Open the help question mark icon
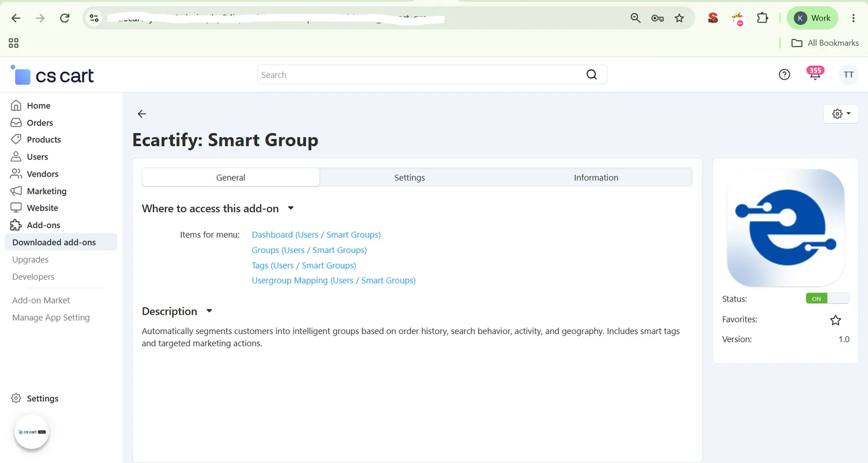This screenshot has width=868, height=463. point(784,75)
